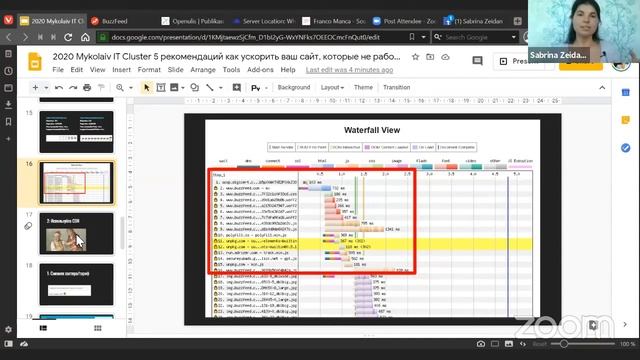
Task: Click the Theme button
Action: coord(363,87)
